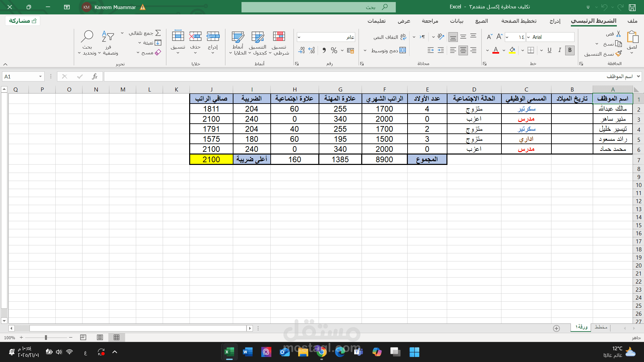Viewport: 644px width, 362px height.
Task: Click the Insert cells icon
Action: (x=213, y=37)
